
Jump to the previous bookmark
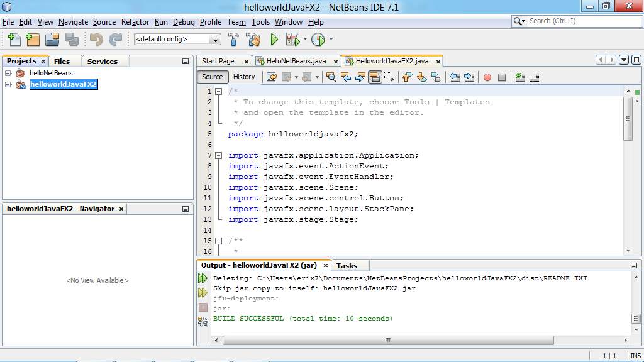pyautogui.click(x=407, y=77)
